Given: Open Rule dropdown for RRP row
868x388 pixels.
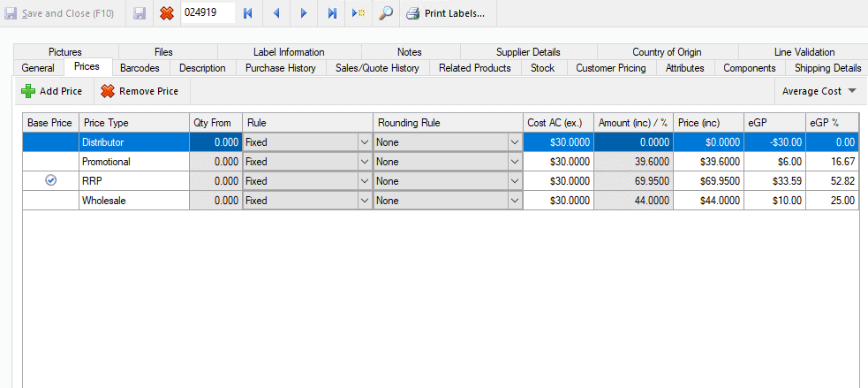Looking at the screenshot, I should pyautogui.click(x=365, y=181).
